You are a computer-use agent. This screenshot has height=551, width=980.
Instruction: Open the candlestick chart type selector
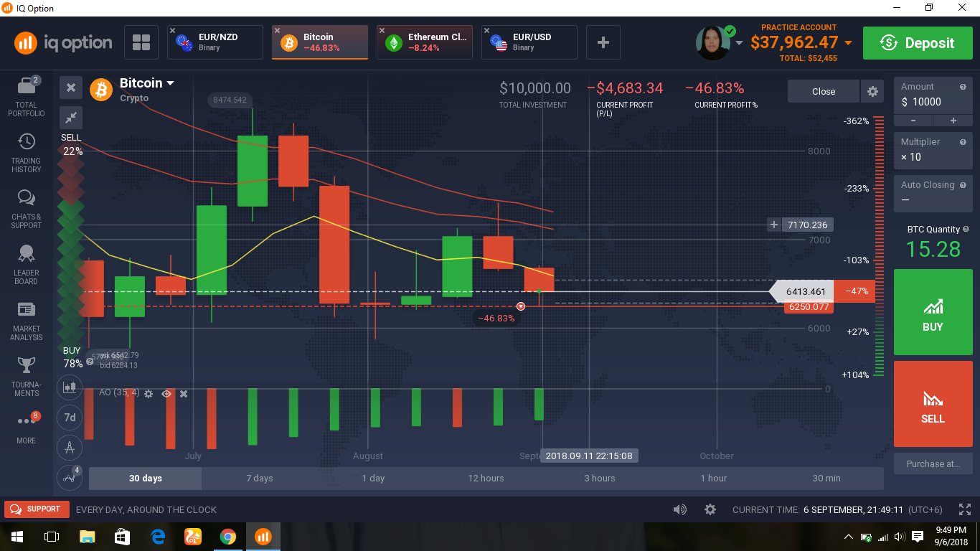tap(70, 387)
